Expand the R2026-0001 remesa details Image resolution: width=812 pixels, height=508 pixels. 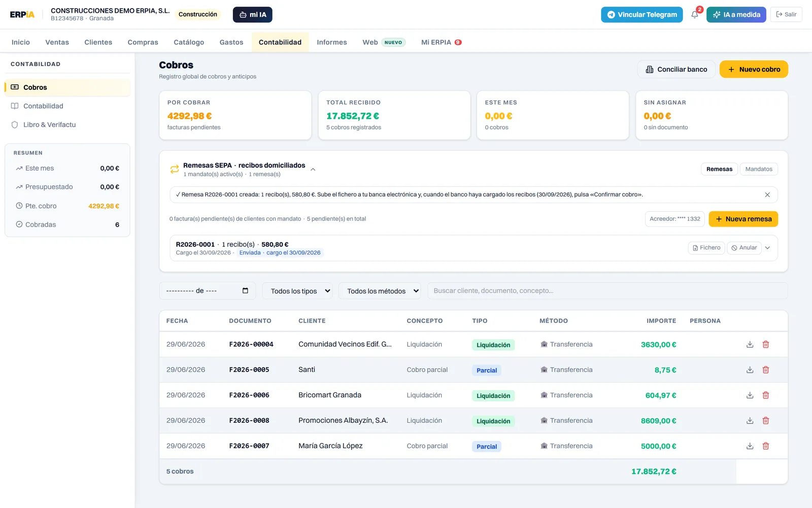click(767, 248)
